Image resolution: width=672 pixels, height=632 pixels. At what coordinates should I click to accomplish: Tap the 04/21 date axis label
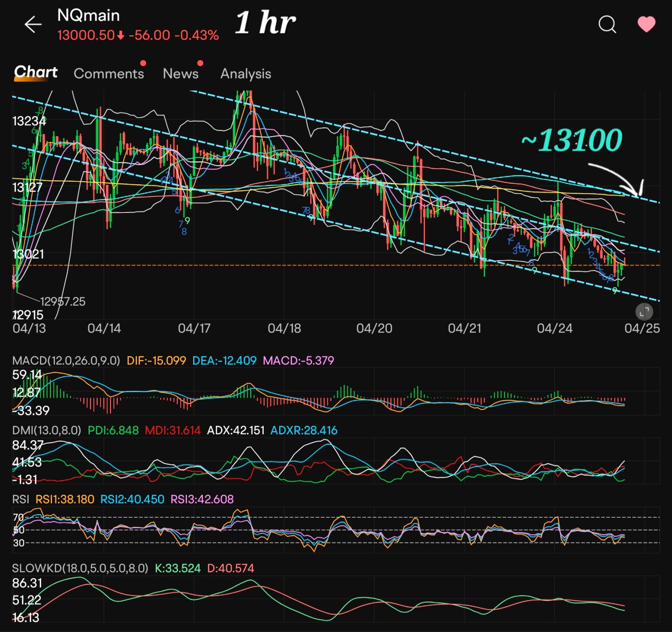(465, 328)
